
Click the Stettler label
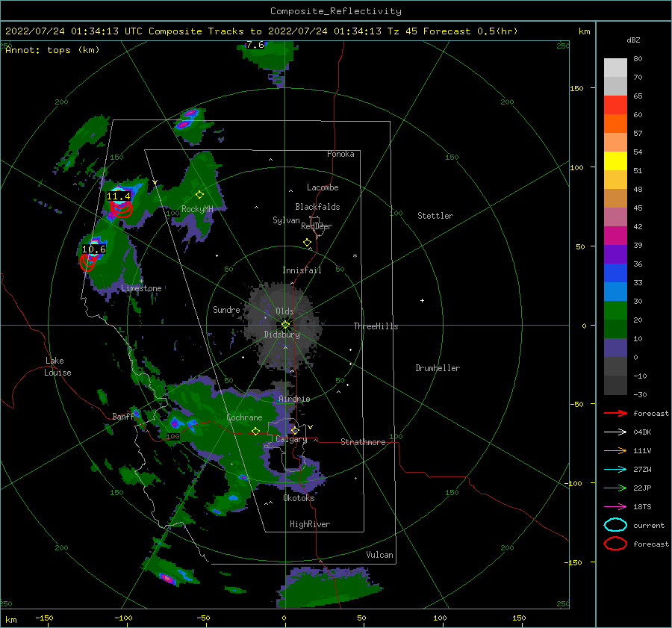tap(435, 216)
